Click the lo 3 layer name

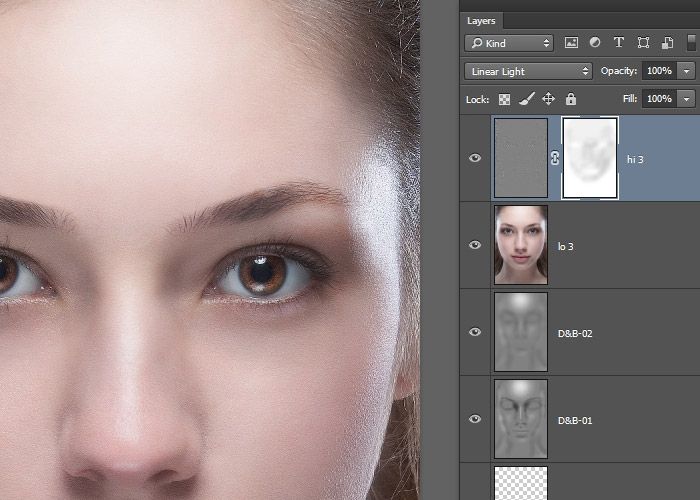pos(566,246)
